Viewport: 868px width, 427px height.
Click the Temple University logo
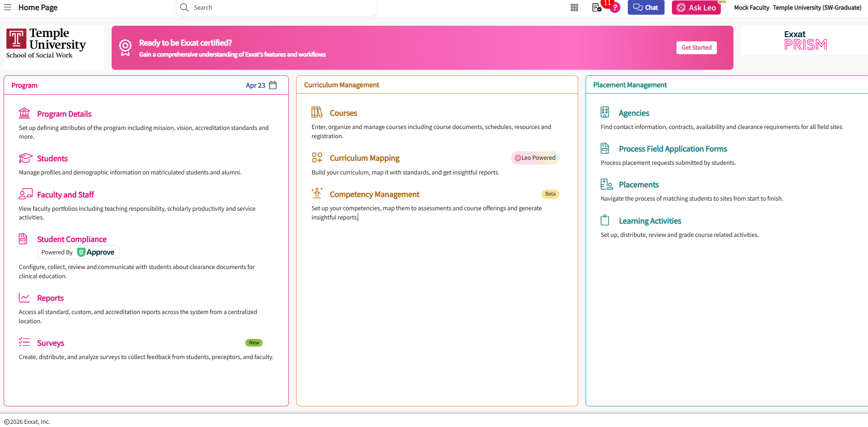click(46, 44)
